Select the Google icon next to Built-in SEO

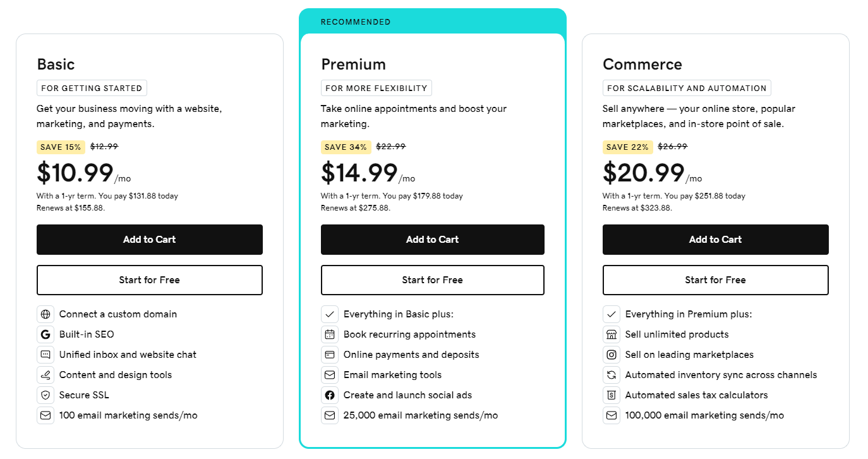45,334
